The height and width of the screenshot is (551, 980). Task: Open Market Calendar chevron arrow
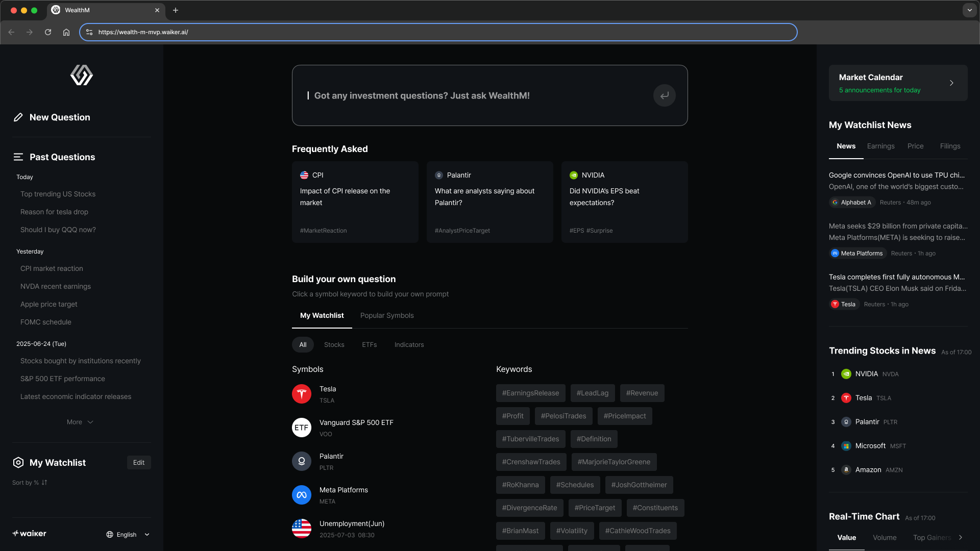pos(951,83)
